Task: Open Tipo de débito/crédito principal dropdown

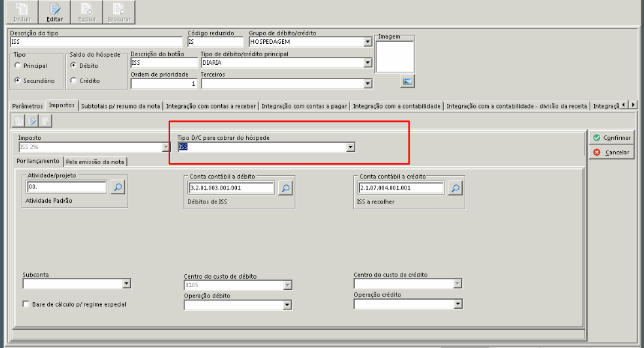Action: (368, 63)
